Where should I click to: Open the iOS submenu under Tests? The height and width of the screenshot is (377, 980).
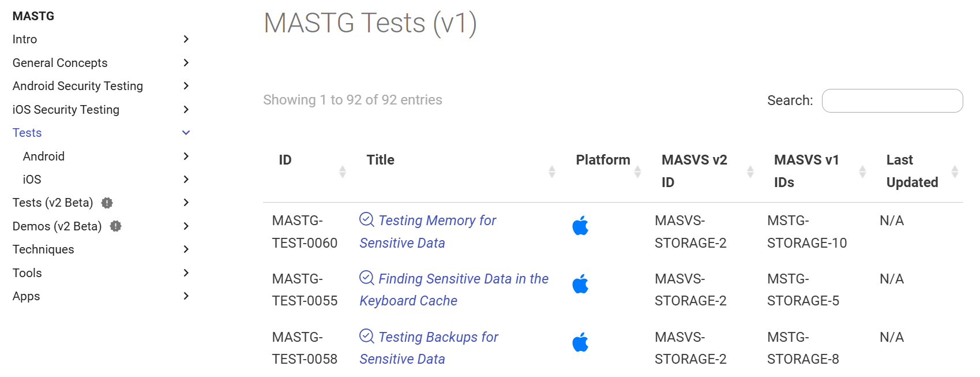coord(31,179)
